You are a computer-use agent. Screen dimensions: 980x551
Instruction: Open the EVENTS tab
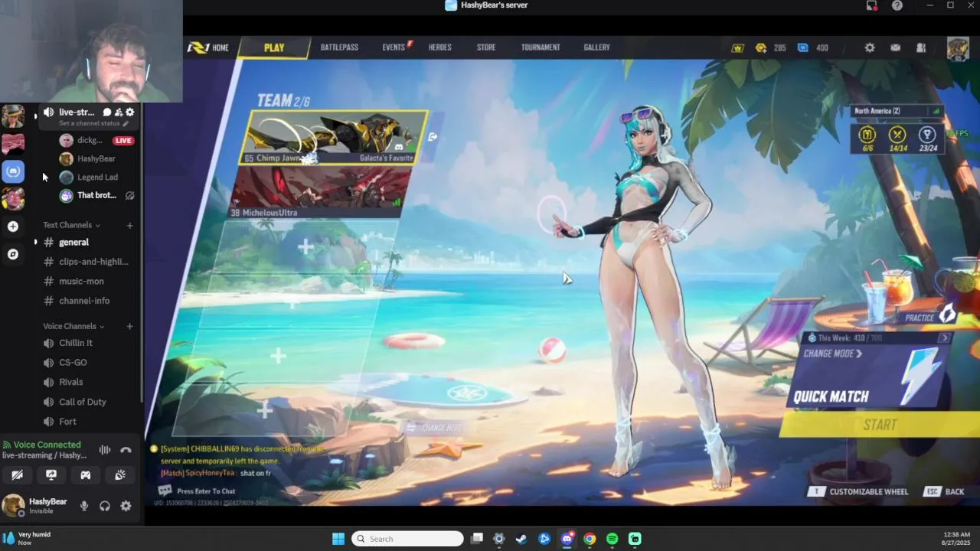point(394,47)
